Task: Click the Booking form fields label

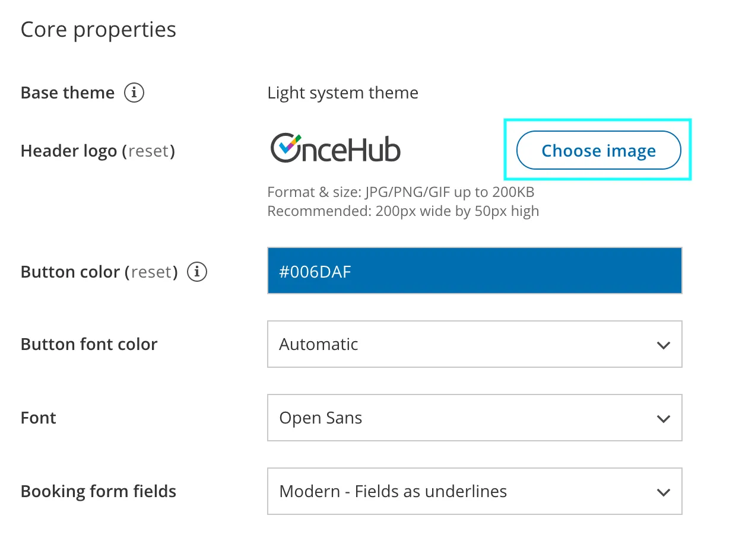Action: coord(99,492)
